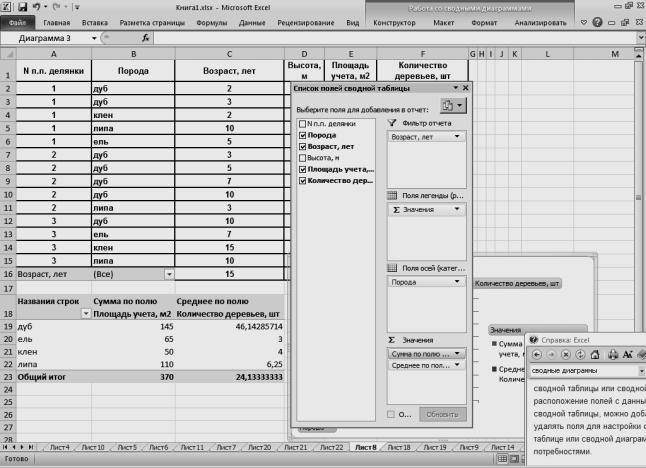Select cell with total 370

point(133,377)
